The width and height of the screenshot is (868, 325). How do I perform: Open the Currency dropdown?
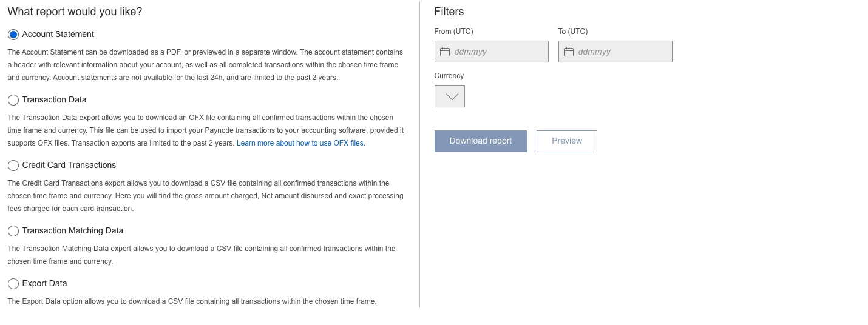pos(450,96)
